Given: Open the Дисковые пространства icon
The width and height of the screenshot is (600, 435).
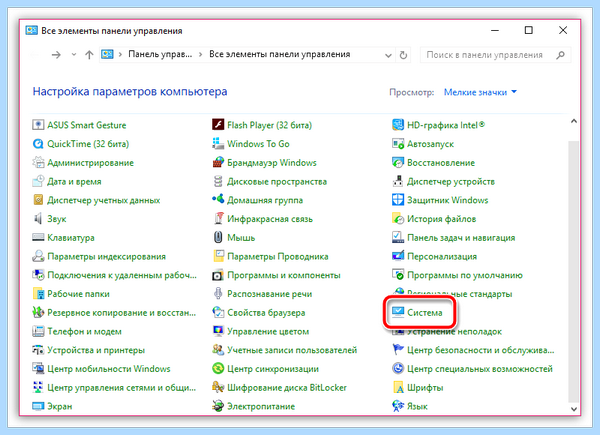Looking at the screenshot, I should [218, 181].
